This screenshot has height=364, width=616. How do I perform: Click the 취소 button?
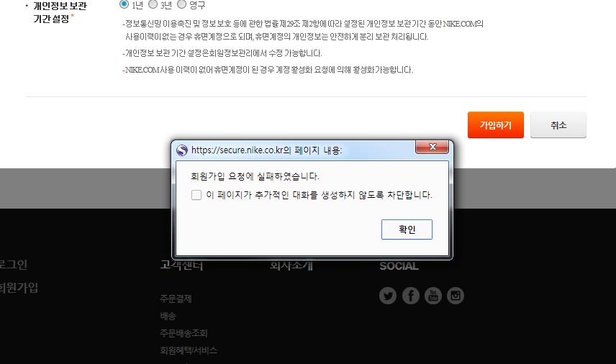point(558,125)
